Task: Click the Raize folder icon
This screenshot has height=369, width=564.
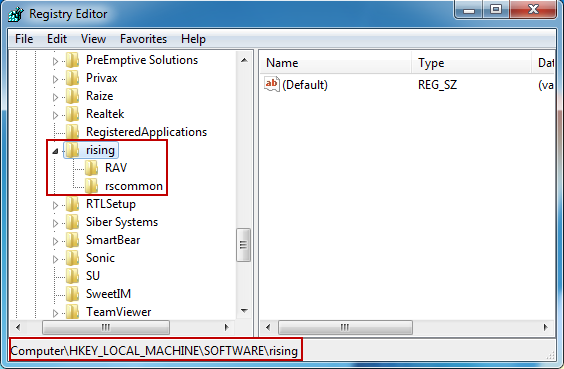Action: click(x=72, y=96)
